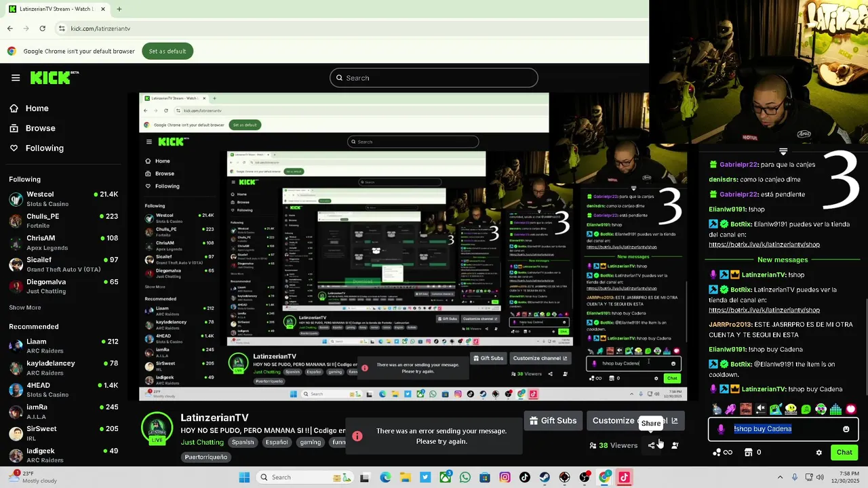
Task: Open ChrisAM channel in sidebar
Action: [64, 242]
